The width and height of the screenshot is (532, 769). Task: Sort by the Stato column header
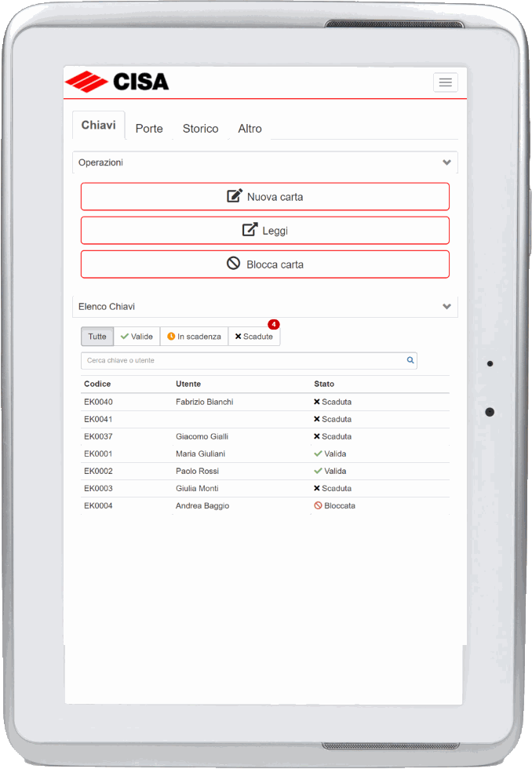[324, 384]
